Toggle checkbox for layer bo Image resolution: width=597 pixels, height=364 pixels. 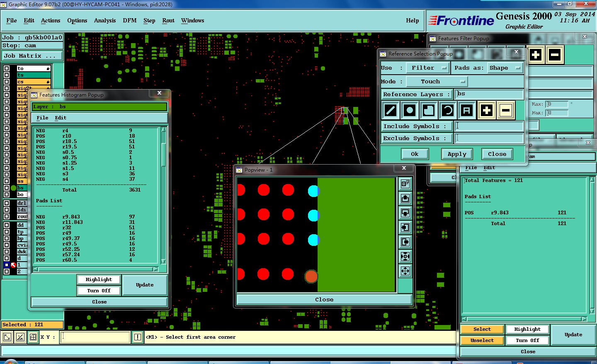pyautogui.click(x=7, y=194)
